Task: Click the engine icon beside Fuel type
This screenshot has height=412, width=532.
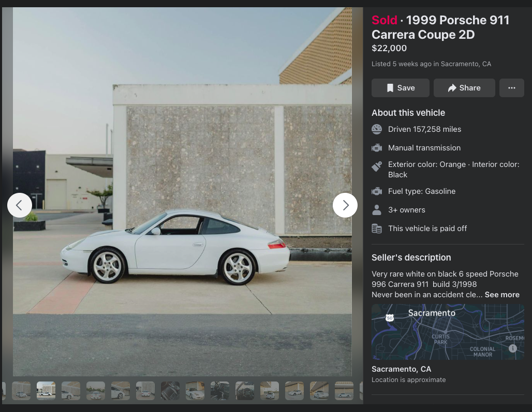Action: point(377,191)
